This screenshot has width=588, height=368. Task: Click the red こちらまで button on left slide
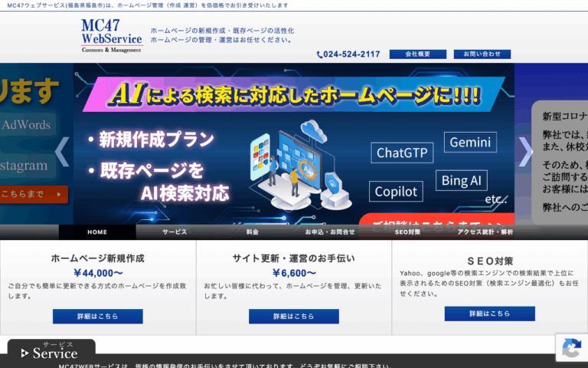33,194
